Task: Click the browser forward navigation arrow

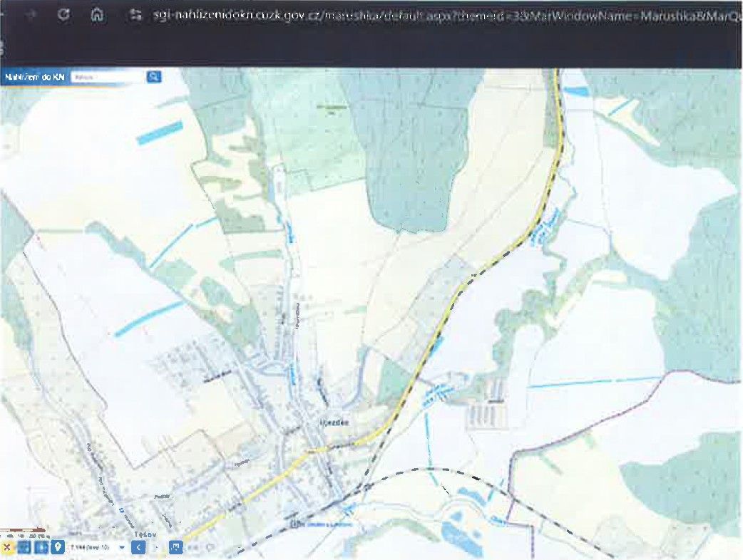Action: (x=29, y=15)
